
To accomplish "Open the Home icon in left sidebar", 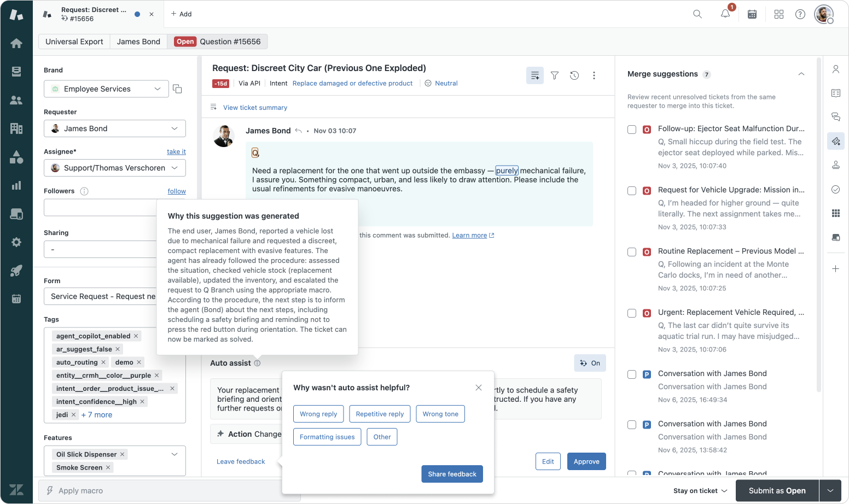I will point(16,43).
